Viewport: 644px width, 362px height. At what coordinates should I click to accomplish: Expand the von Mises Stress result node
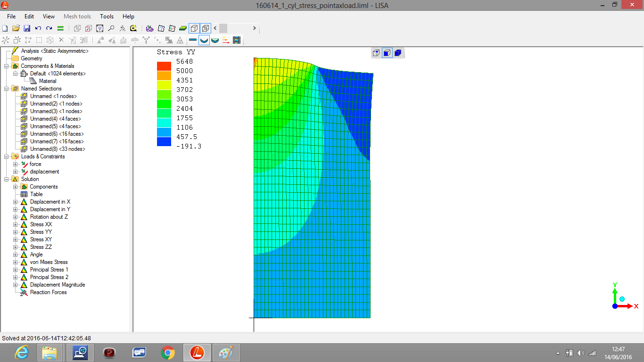[16, 262]
